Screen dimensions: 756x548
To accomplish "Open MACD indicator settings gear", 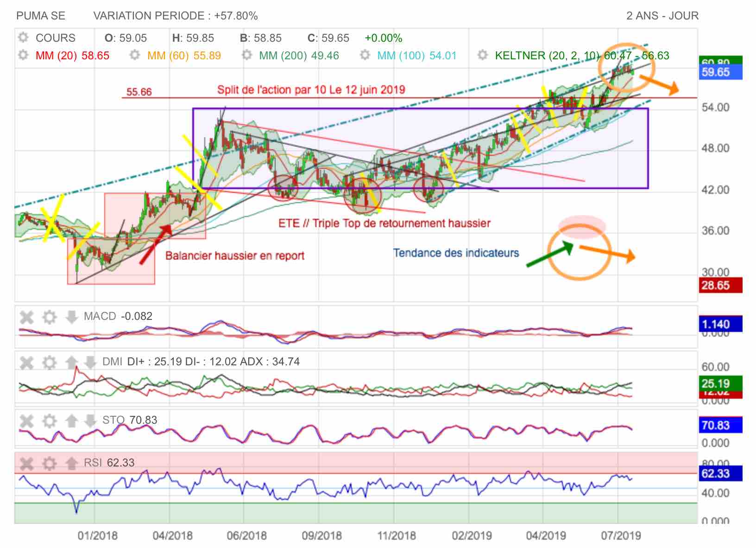I will [50, 317].
